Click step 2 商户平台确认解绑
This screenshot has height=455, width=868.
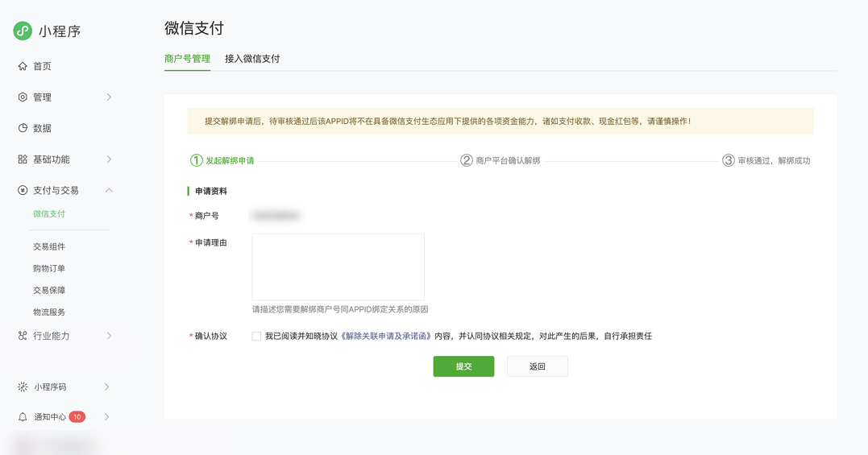tap(500, 160)
